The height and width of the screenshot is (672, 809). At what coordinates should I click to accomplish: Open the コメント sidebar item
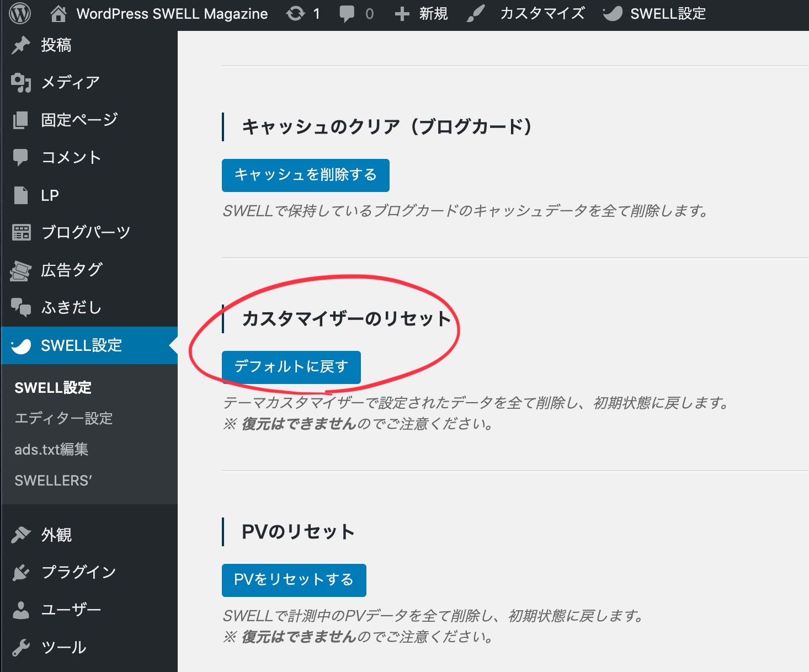[71, 157]
